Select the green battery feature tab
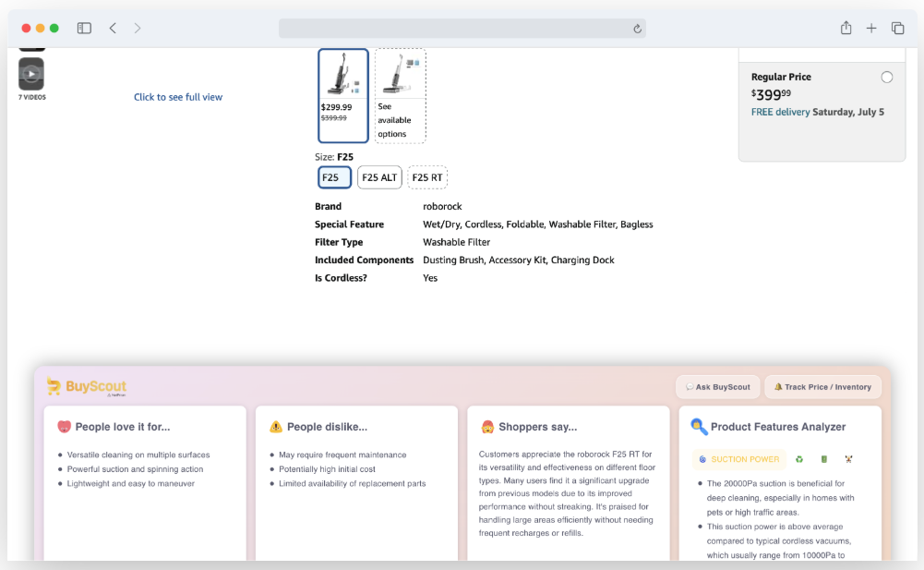 (823, 459)
